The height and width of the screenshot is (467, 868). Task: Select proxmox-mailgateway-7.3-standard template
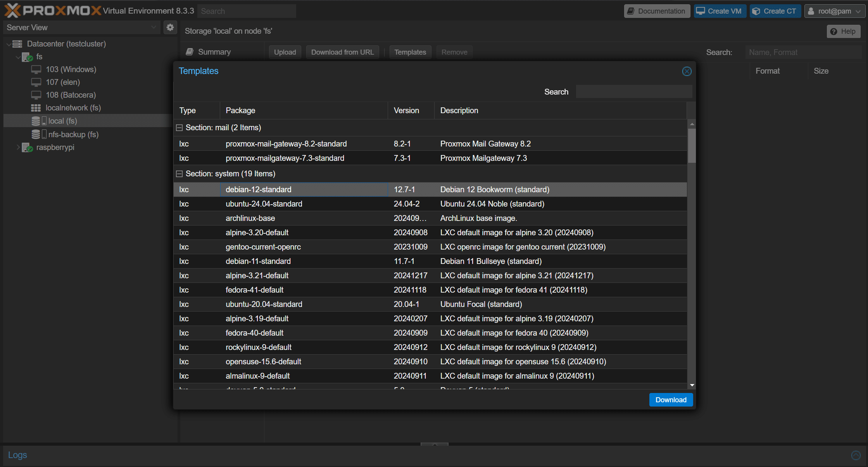coord(430,159)
